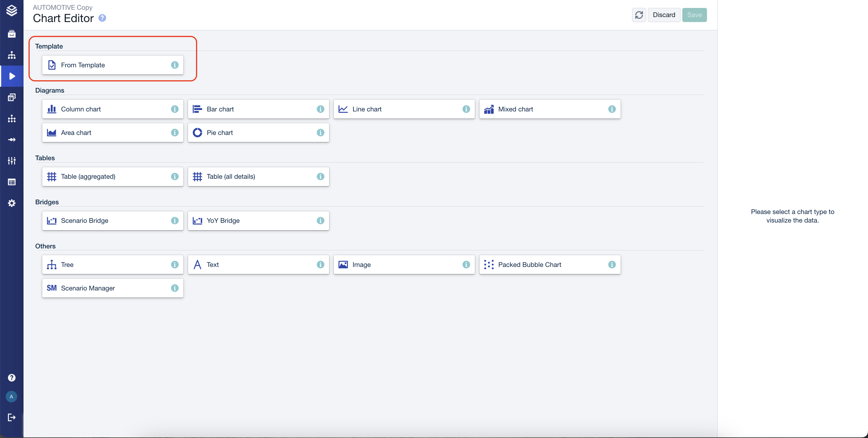Click the logout icon at sidebar bottom
The width and height of the screenshot is (868, 438).
pyautogui.click(x=12, y=417)
